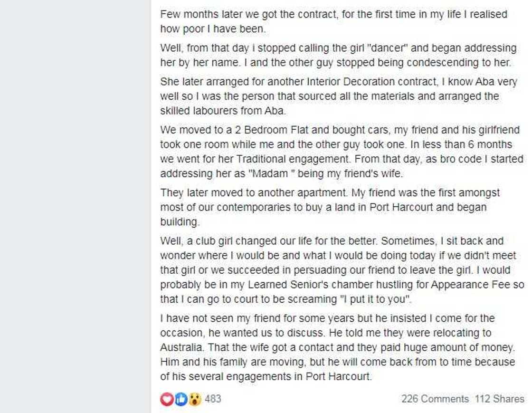This screenshot has width=532, height=413.
Task: Click the Love heart reaction icon
Action: coord(167,399)
